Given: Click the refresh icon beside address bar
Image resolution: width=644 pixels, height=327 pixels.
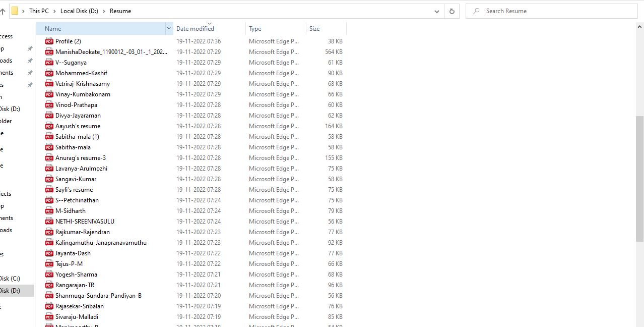Looking at the screenshot, I should [452, 11].
